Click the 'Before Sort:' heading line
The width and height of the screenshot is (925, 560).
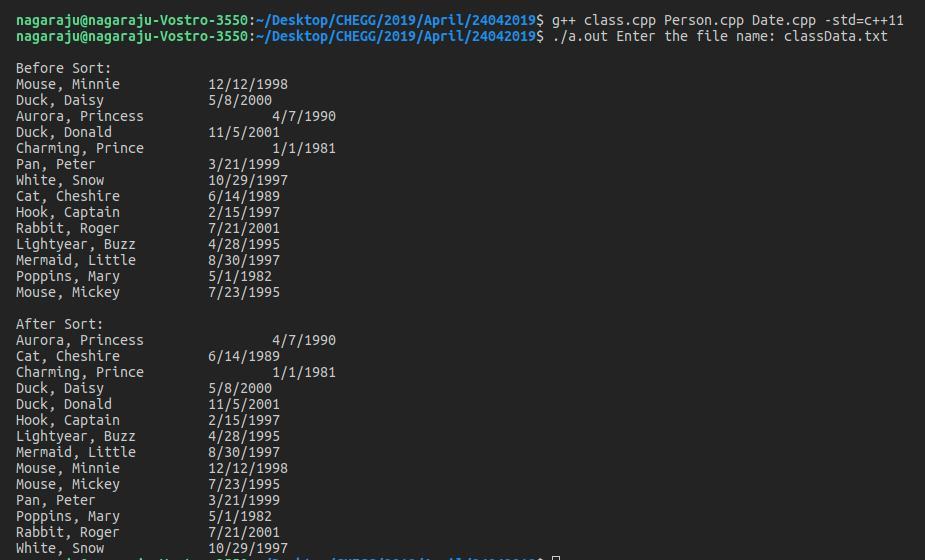click(63, 68)
